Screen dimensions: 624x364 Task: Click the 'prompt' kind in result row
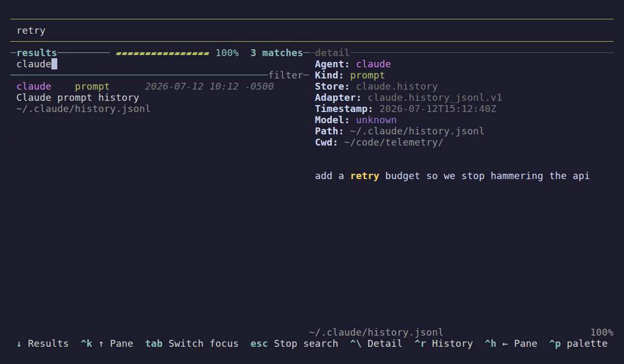point(92,86)
